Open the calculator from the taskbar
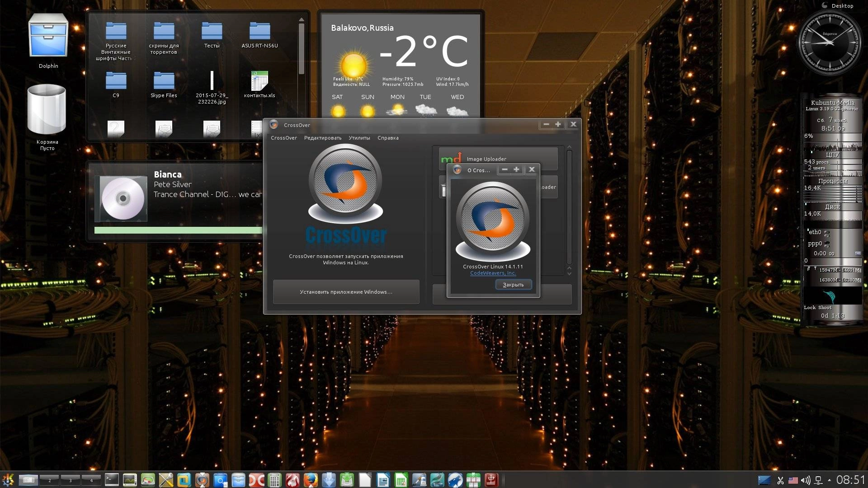 click(274, 479)
